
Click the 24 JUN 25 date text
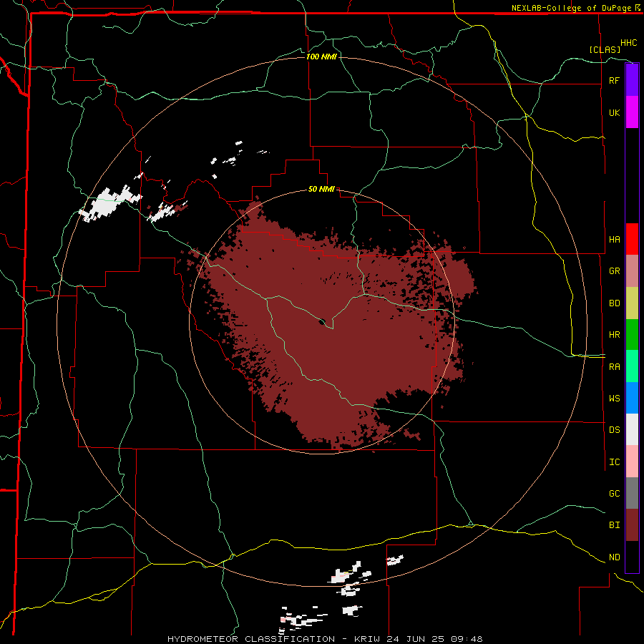pyautogui.click(x=416, y=639)
